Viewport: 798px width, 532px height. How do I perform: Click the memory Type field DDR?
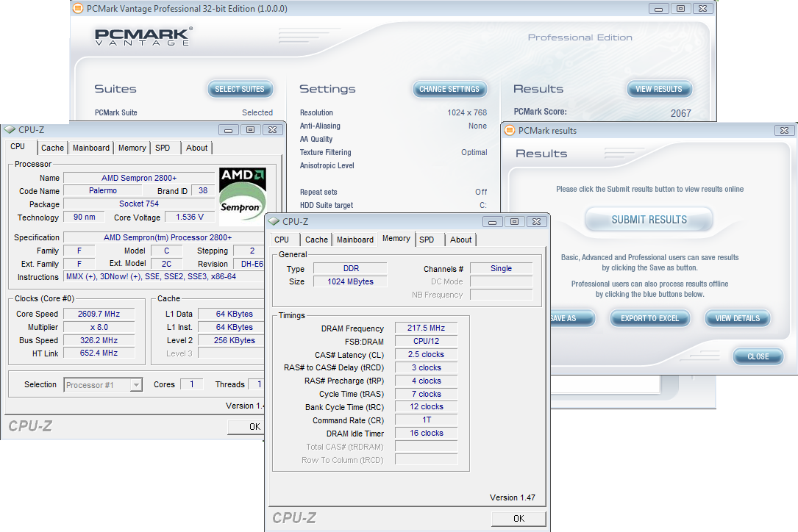pos(350,268)
